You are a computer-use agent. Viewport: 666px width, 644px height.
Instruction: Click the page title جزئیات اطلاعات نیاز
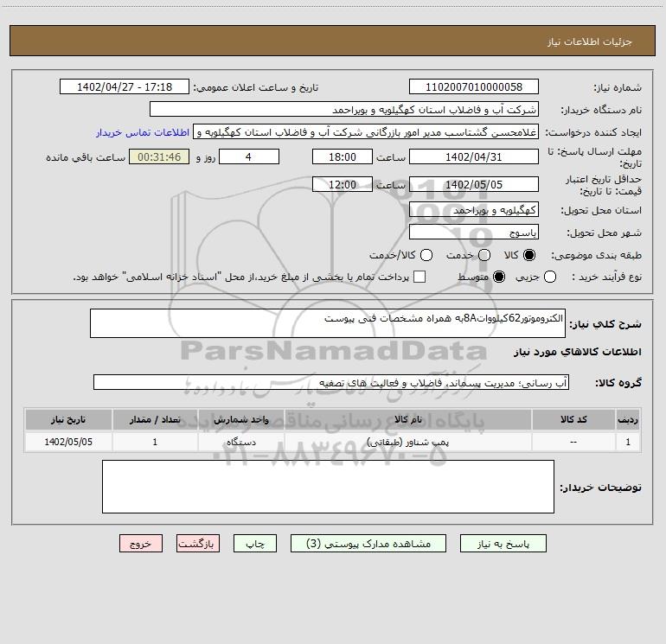coord(589,41)
